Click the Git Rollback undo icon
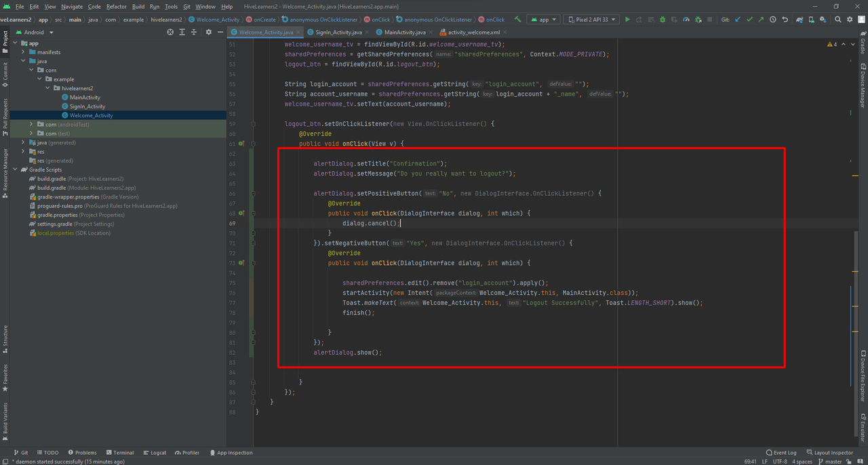 coord(785,20)
